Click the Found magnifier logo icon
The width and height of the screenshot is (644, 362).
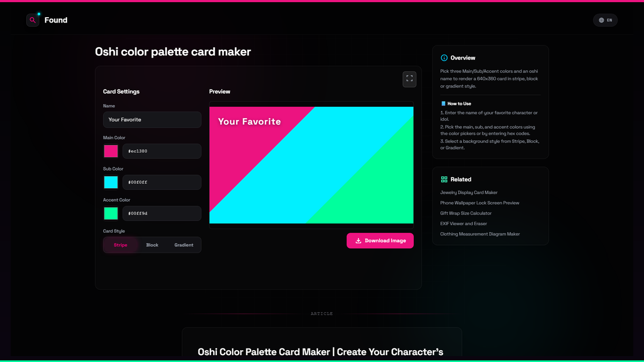(x=33, y=20)
